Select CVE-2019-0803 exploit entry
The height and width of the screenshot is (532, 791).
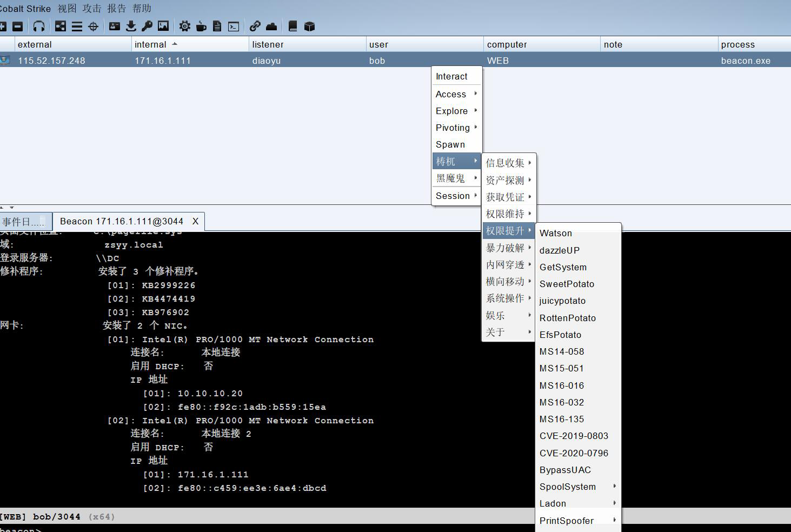578,436
